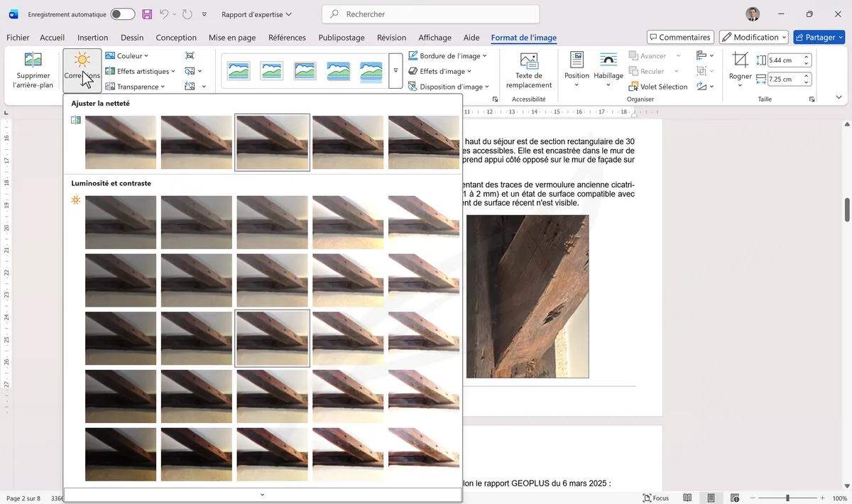Select the web layout view icon
Image resolution: width=852 pixels, height=504 pixels.
735,498
